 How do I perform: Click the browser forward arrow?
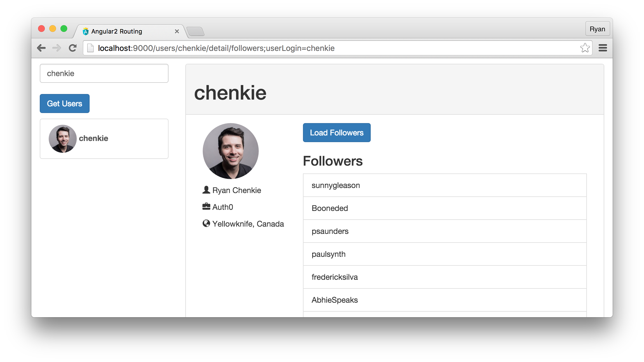point(57,48)
